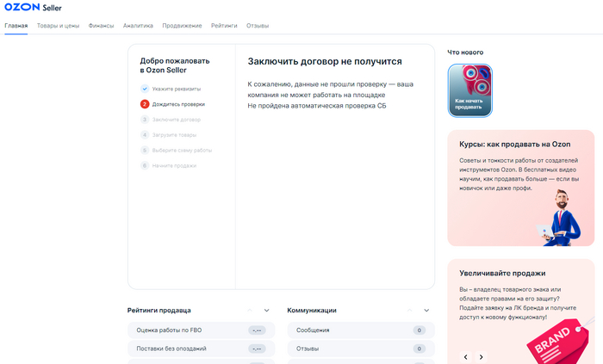Select the Укажите реквизиты step
The image size is (603, 364).
point(177,89)
